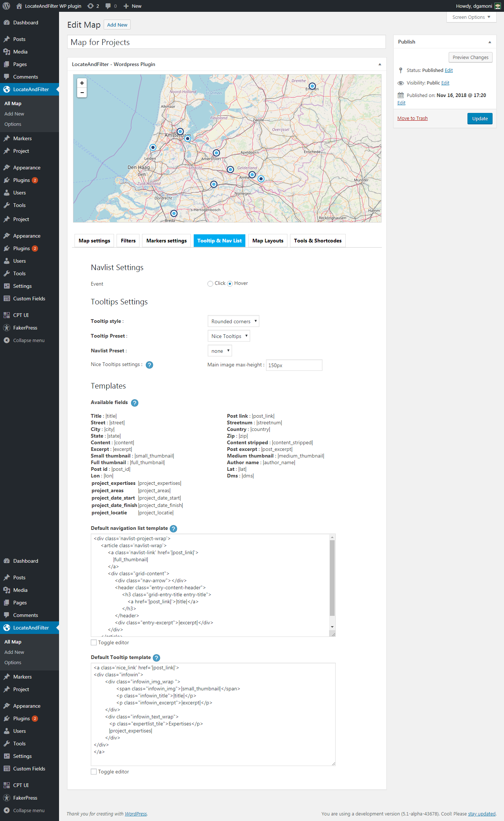
Task: Click the Update button
Action: click(x=480, y=118)
